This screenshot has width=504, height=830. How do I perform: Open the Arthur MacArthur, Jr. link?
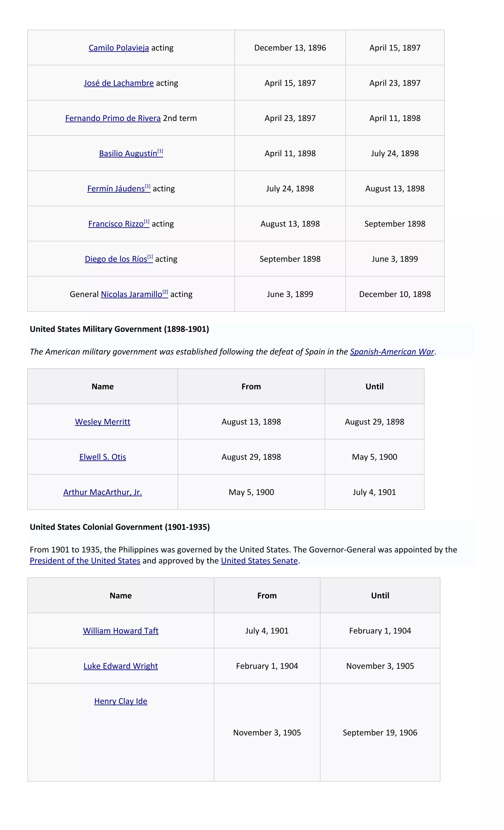102,492
